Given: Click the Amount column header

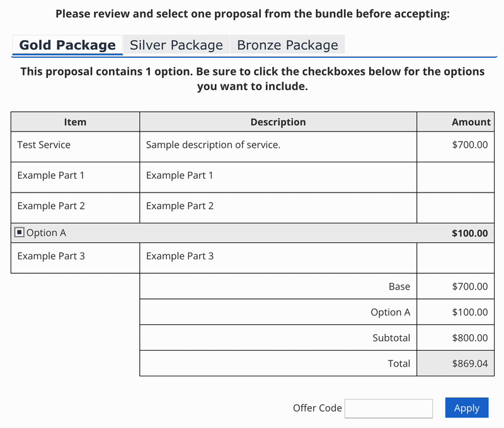Looking at the screenshot, I should click(471, 122).
